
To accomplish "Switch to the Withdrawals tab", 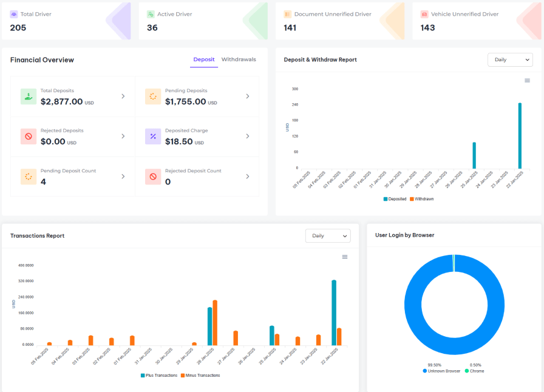I will pos(239,59).
